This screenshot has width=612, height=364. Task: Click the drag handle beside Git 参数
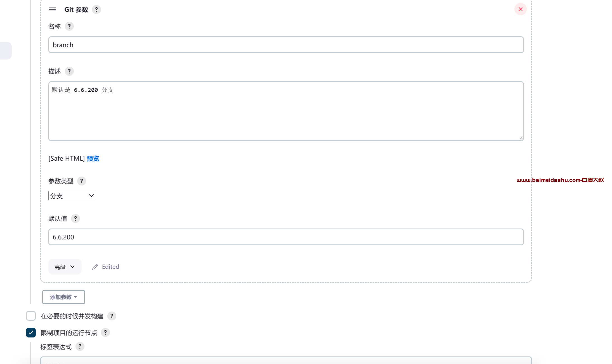(52, 9)
